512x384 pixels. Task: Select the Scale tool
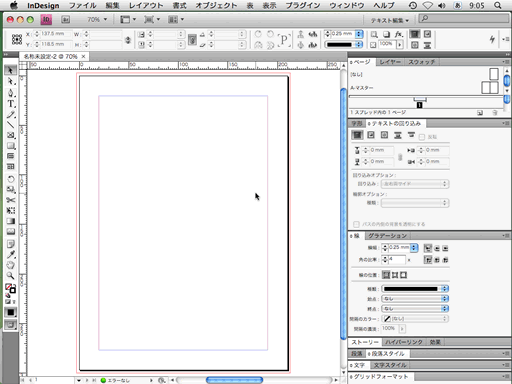pos(11,190)
